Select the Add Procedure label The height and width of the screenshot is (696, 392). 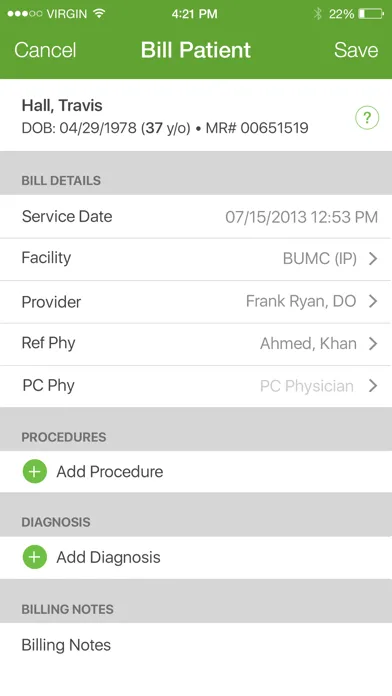pyautogui.click(x=110, y=471)
